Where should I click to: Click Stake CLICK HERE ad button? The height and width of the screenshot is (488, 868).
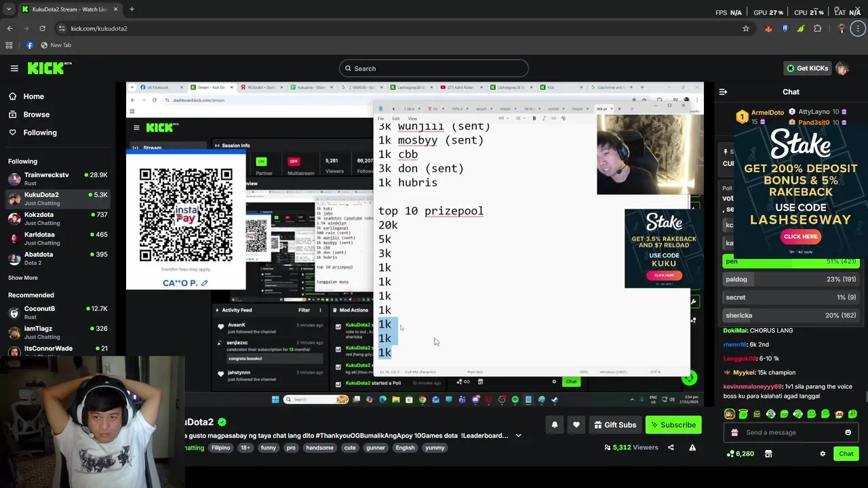tap(800, 237)
